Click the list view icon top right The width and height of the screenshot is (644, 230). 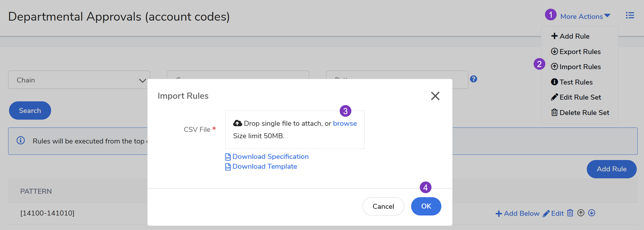click(x=630, y=15)
